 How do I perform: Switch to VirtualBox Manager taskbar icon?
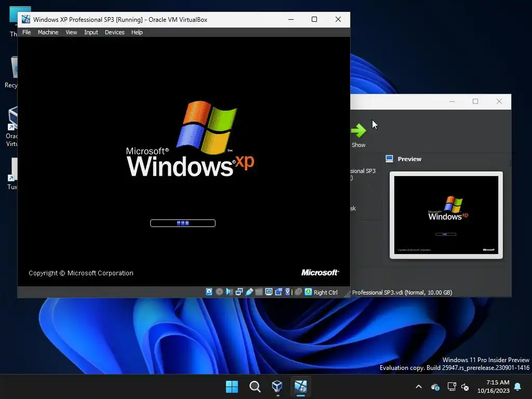(x=277, y=387)
